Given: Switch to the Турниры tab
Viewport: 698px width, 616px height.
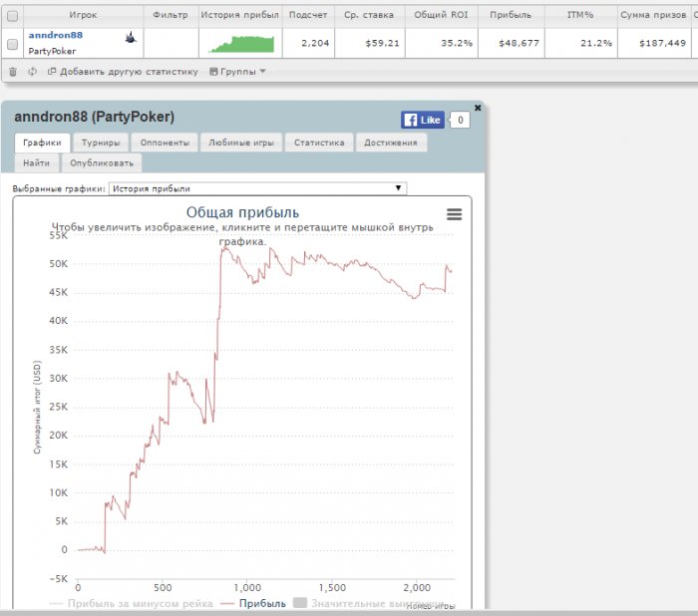Looking at the screenshot, I should click(x=101, y=143).
